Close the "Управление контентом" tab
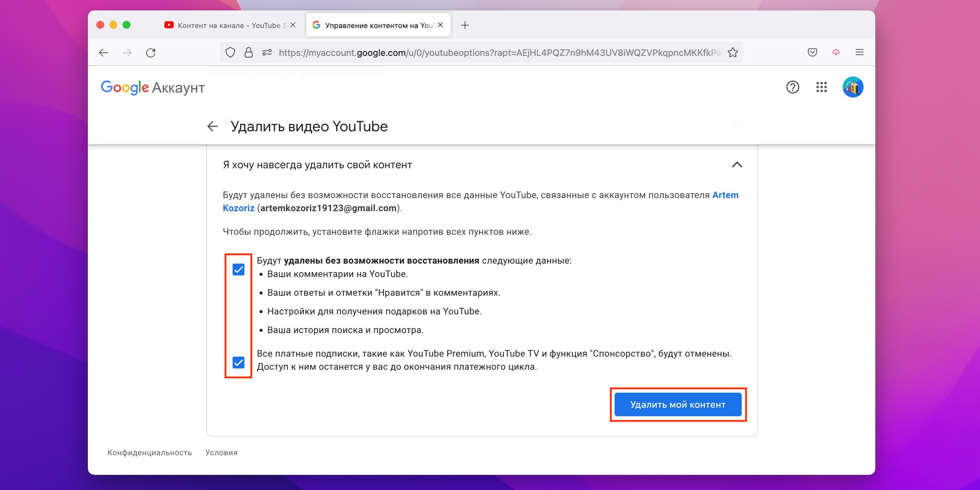 click(440, 25)
